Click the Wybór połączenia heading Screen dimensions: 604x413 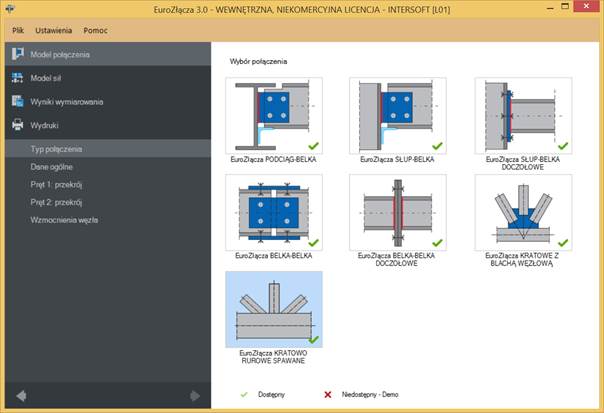point(258,61)
